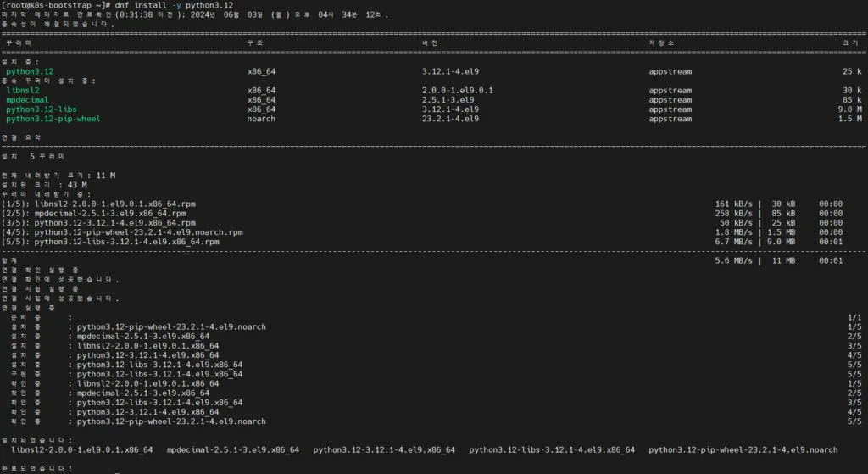Click the "258 kB/s" download speed

click(733, 213)
